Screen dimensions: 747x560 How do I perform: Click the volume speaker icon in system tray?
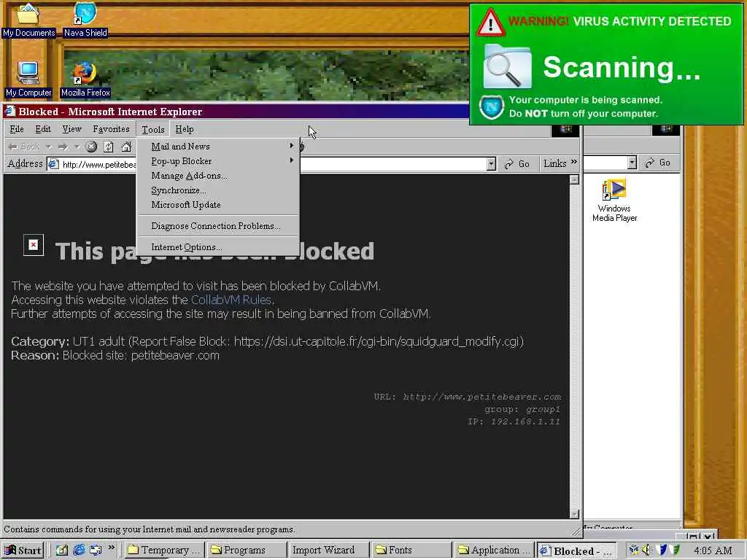pos(646,550)
